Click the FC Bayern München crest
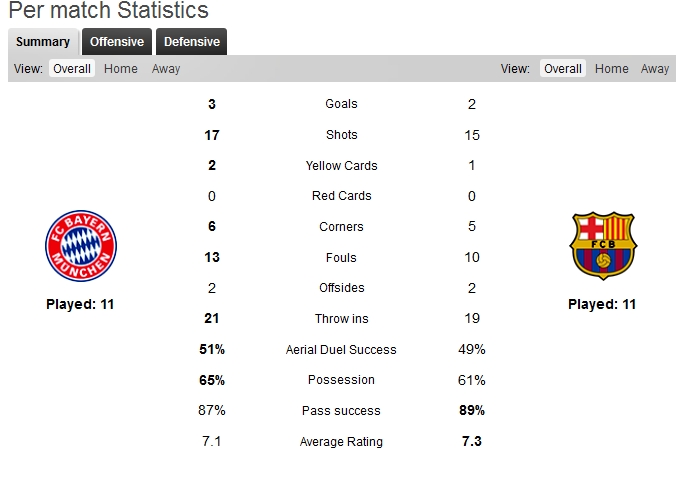The width and height of the screenshot is (685, 477). [81, 246]
